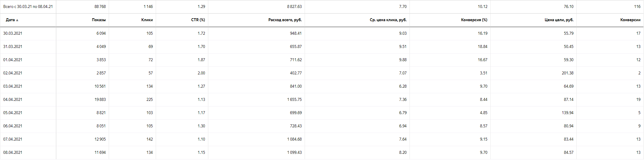This screenshot has width=644, height=160.
Task: Click the Конверсии column header
Action: [x=630, y=20]
